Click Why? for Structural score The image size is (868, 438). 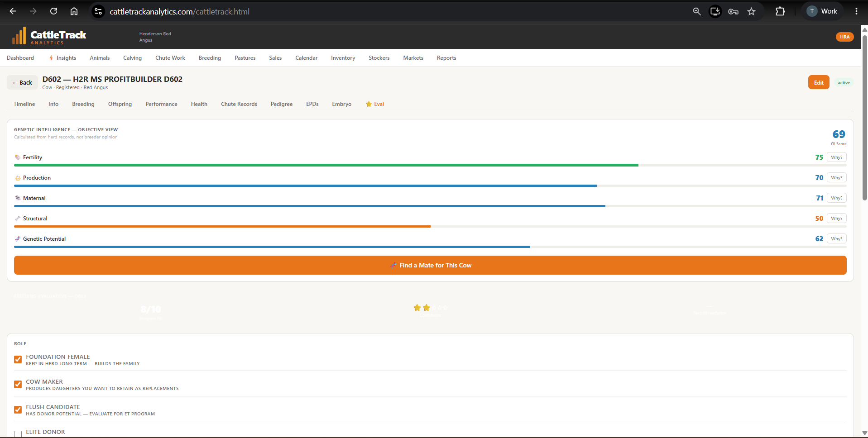[x=836, y=219]
